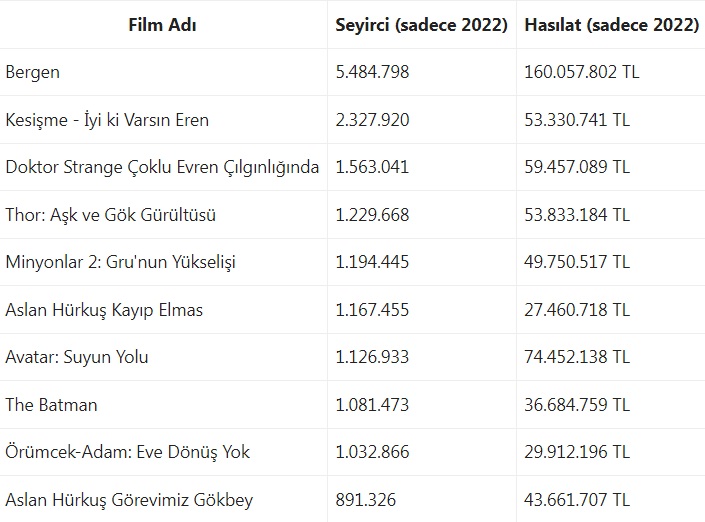Screen dimensions: 705x522
Task: Click the 59.457.089 TL revenue value
Action: 577,167
